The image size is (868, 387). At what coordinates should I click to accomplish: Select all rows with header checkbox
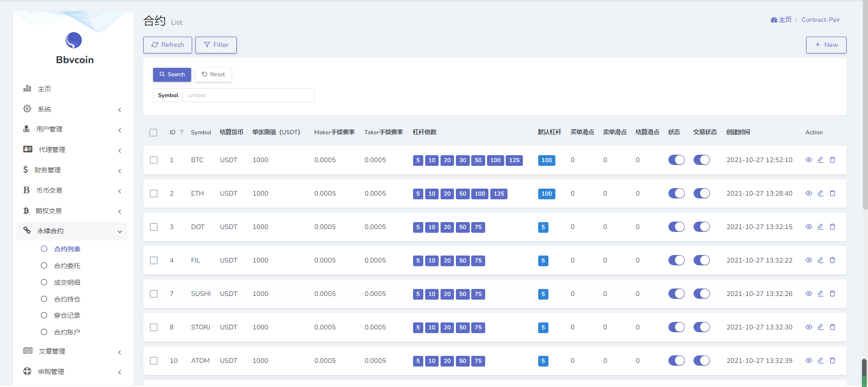(x=154, y=133)
